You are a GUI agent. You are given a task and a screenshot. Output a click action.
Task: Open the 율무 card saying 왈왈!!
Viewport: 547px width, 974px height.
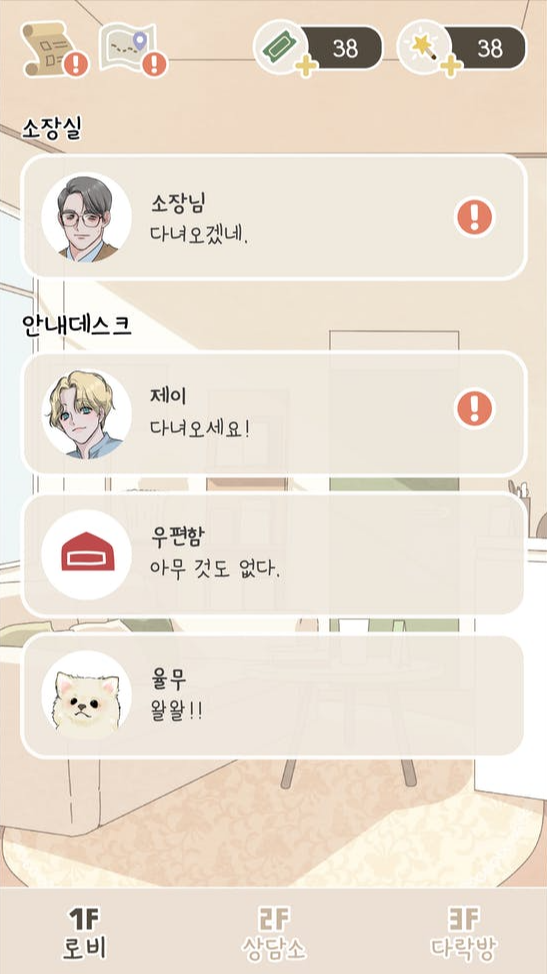coord(274,696)
